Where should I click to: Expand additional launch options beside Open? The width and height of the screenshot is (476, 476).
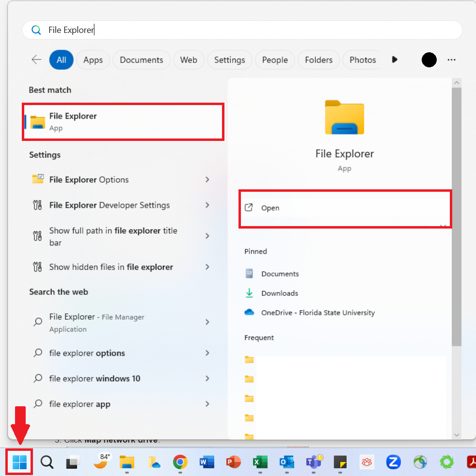click(443, 225)
